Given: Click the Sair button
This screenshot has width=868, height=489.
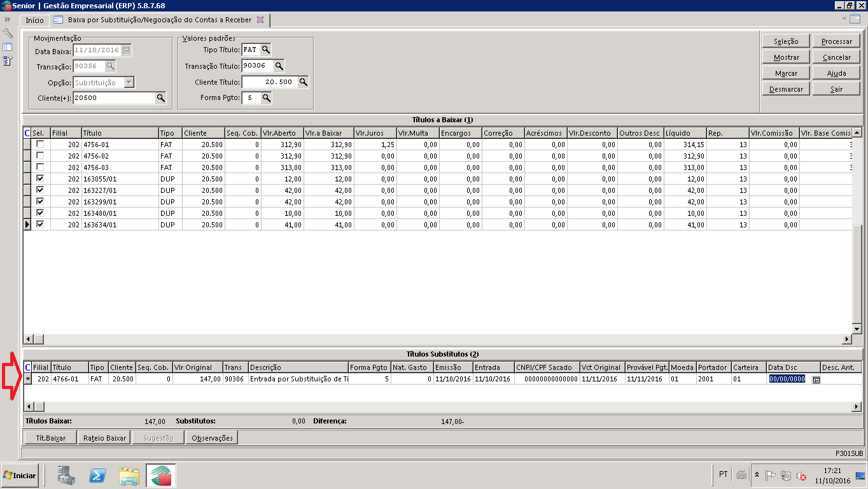Looking at the screenshot, I should pos(836,89).
